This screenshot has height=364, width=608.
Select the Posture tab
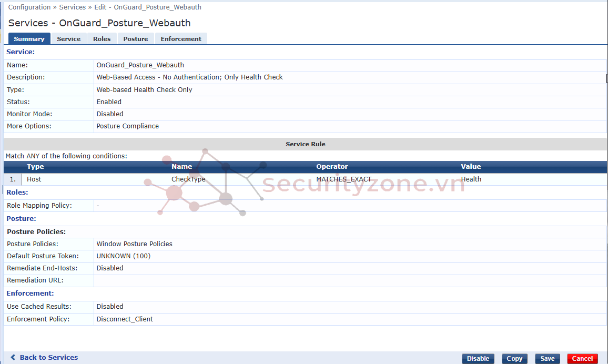pos(135,38)
